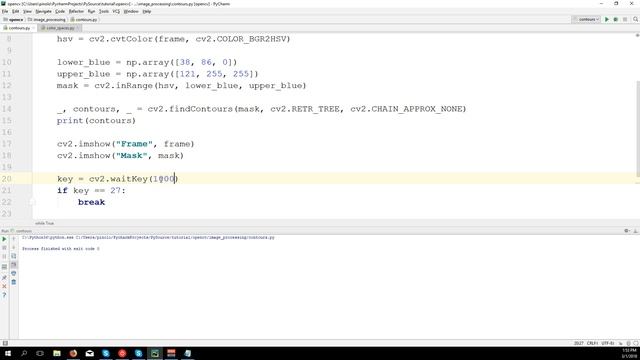Open the Navigate menu
Viewport: 640px width, 360px height.
pyautogui.click(x=43, y=11)
